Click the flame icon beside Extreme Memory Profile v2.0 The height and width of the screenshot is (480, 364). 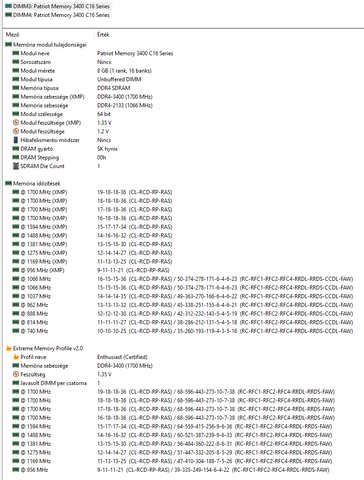(x=9, y=348)
